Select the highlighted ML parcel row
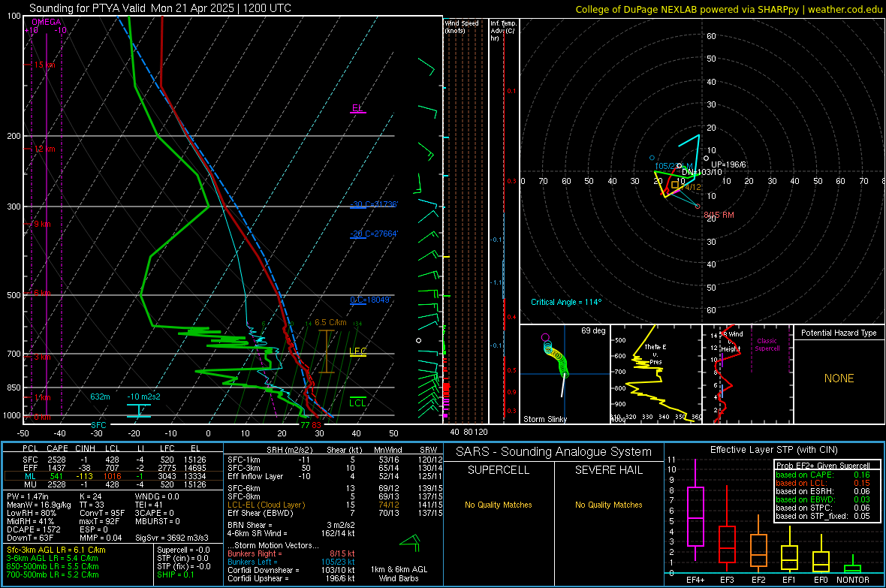This screenshot has width=886, height=588. (x=113, y=476)
